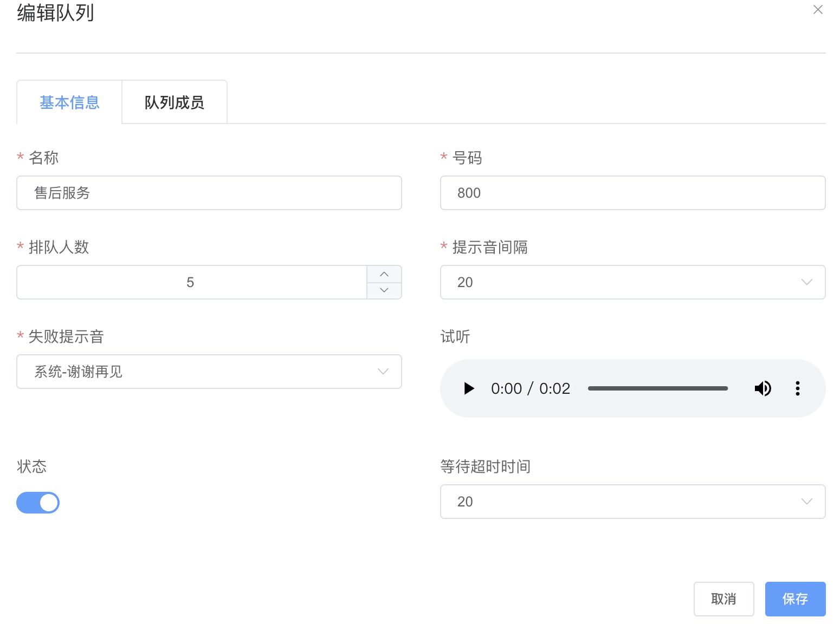Open the 失败提示音 dropdown list

tap(209, 372)
